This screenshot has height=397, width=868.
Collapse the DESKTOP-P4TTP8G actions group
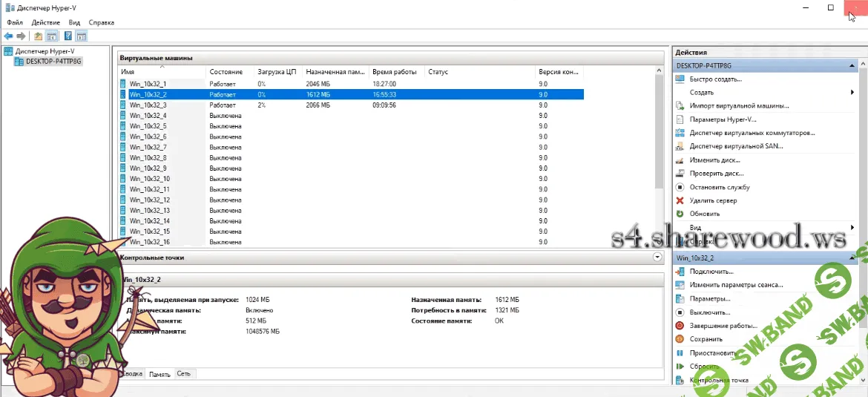click(852, 66)
